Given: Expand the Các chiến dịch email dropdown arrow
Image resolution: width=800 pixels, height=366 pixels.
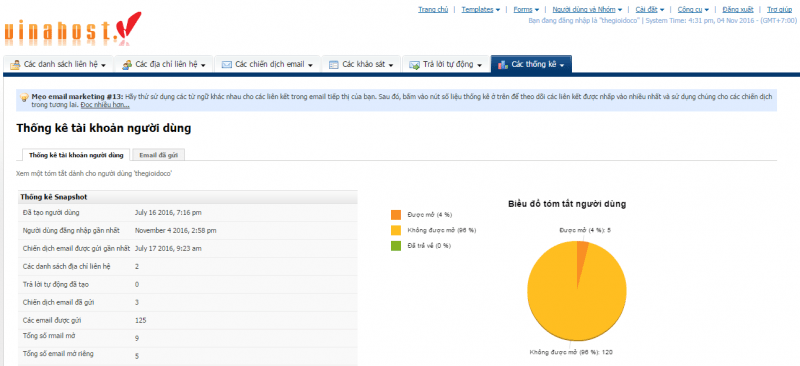Looking at the screenshot, I should (310, 65).
